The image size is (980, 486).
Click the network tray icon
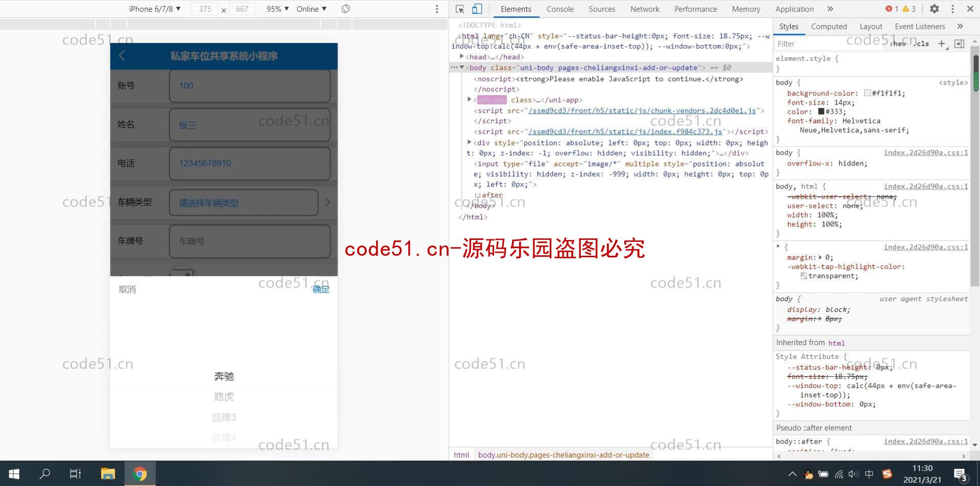(839, 474)
